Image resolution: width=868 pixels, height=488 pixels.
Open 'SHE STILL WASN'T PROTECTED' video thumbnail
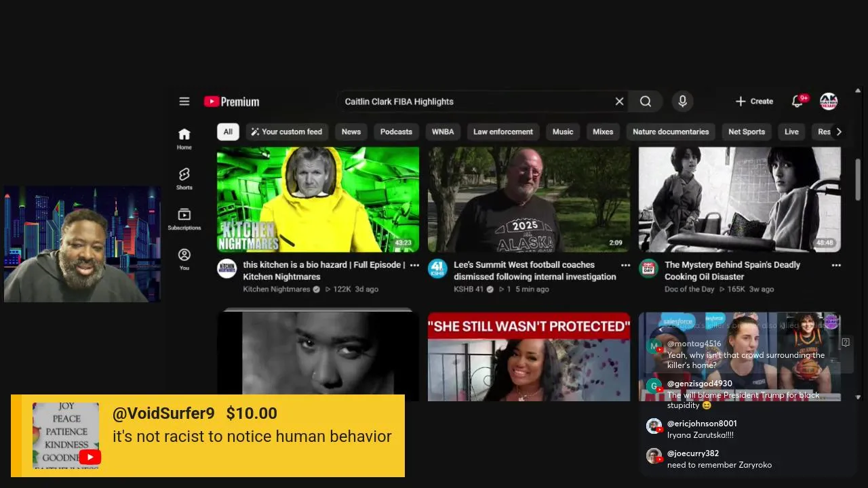(x=529, y=357)
